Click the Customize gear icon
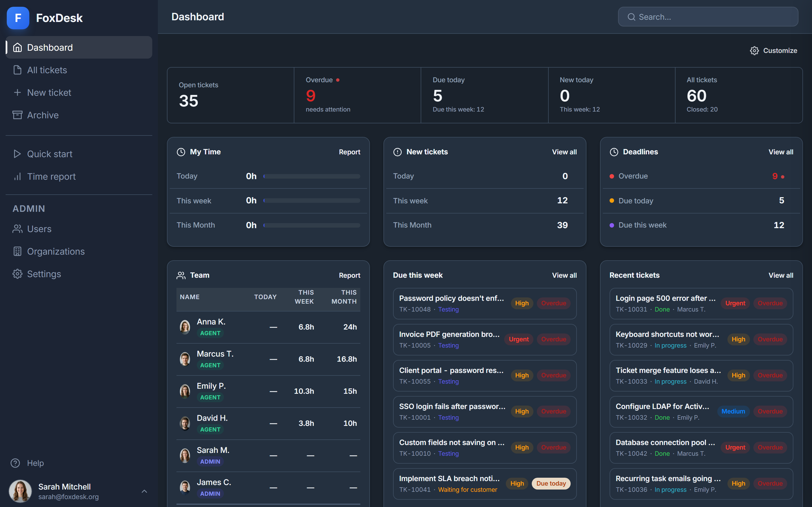 point(754,50)
